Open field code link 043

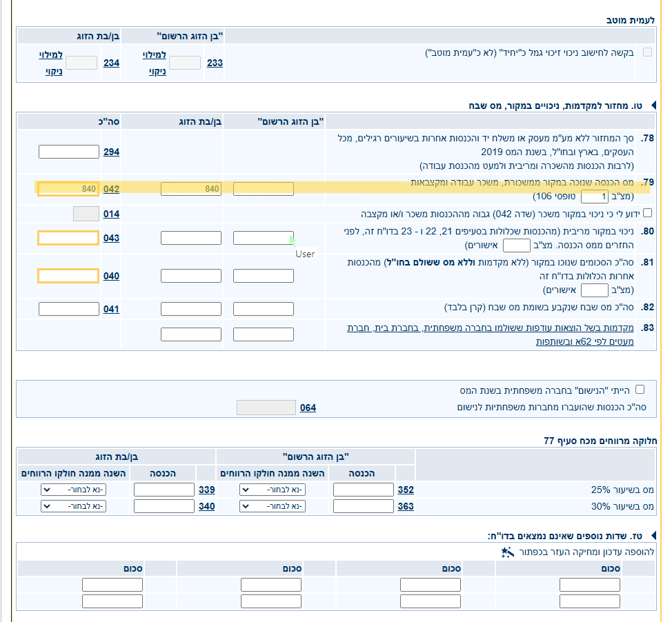(x=112, y=238)
